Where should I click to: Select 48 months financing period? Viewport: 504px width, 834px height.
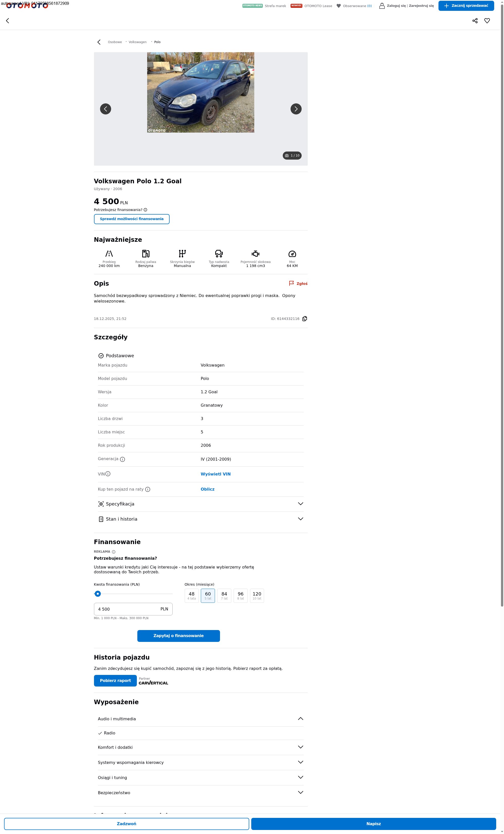pyautogui.click(x=192, y=595)
